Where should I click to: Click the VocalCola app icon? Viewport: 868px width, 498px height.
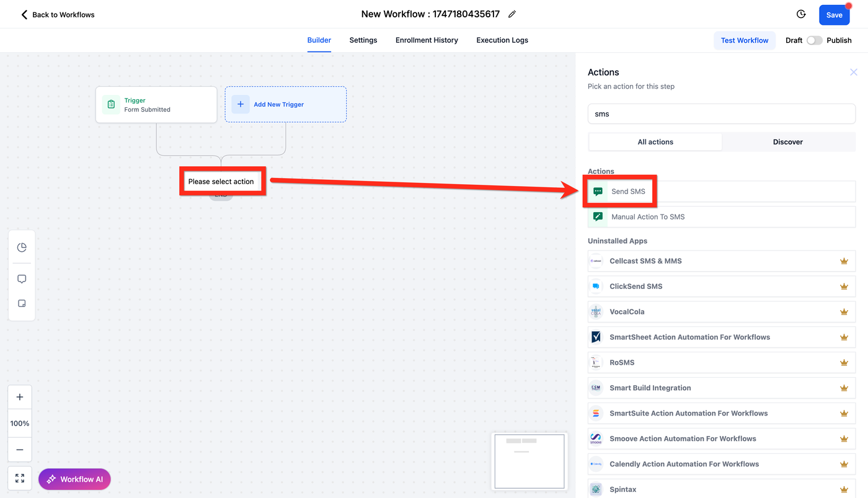(596, 312)
